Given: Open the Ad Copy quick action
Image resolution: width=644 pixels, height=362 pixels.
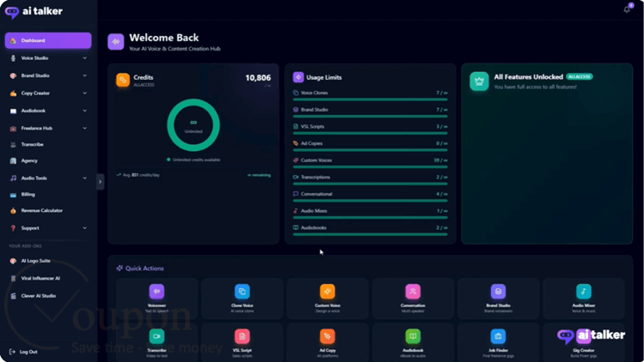Looking at the screenshot, I should click(327, 343).
